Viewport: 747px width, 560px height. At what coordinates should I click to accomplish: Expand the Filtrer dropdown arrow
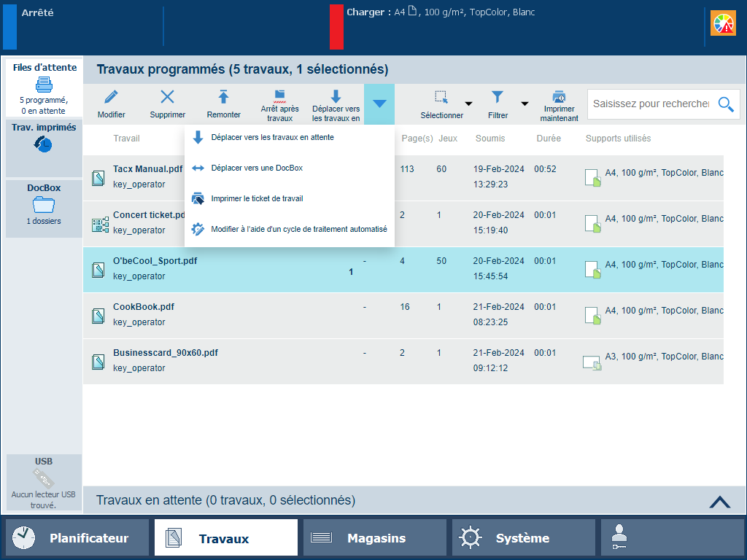(x=524, y=104)
